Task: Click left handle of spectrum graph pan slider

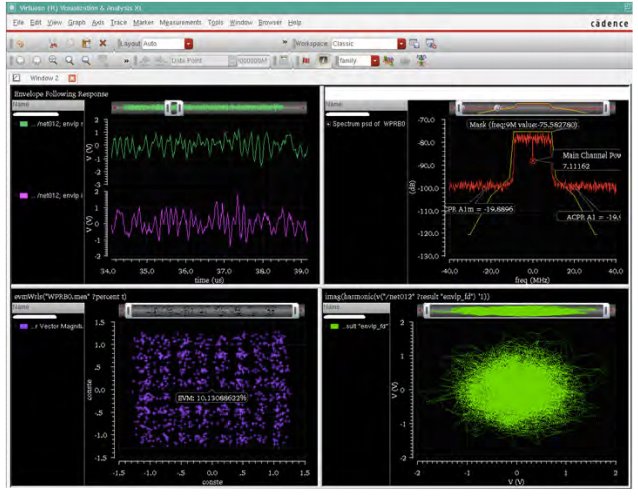Action: point(460,108)
